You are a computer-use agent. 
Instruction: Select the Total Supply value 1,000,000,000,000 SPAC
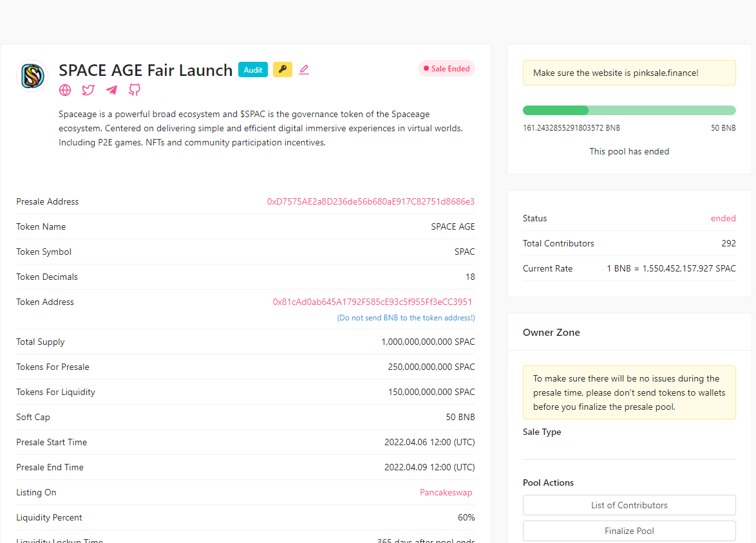point(428,342)
